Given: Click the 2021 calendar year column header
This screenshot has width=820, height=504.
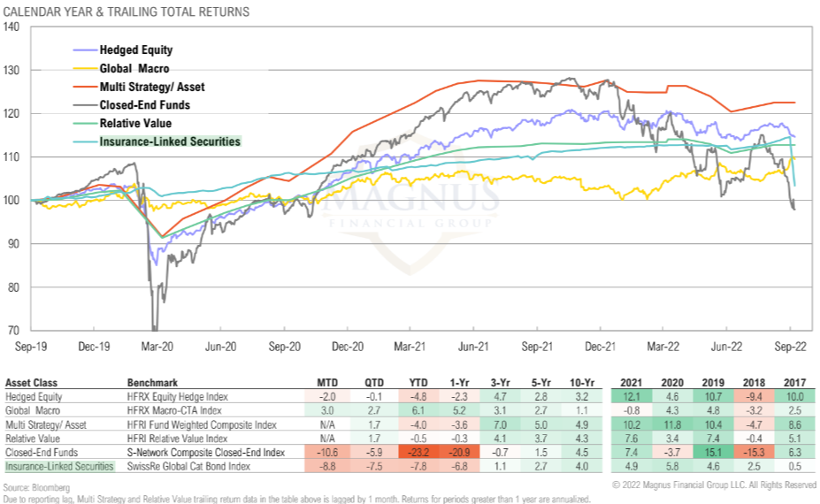Looking at the screenshot, I should (x=630, y=383).
